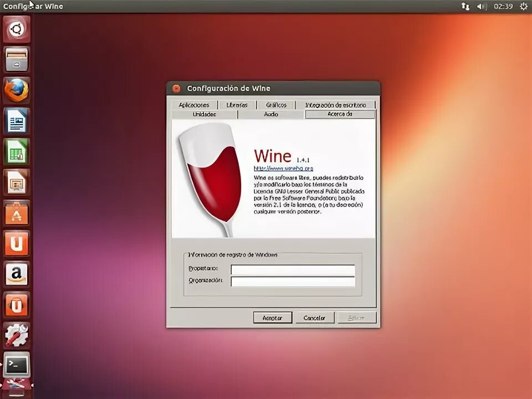This screenshot has height=399, width=532.
Task: Switch to the Librerías tab
Action: [237, 105]
